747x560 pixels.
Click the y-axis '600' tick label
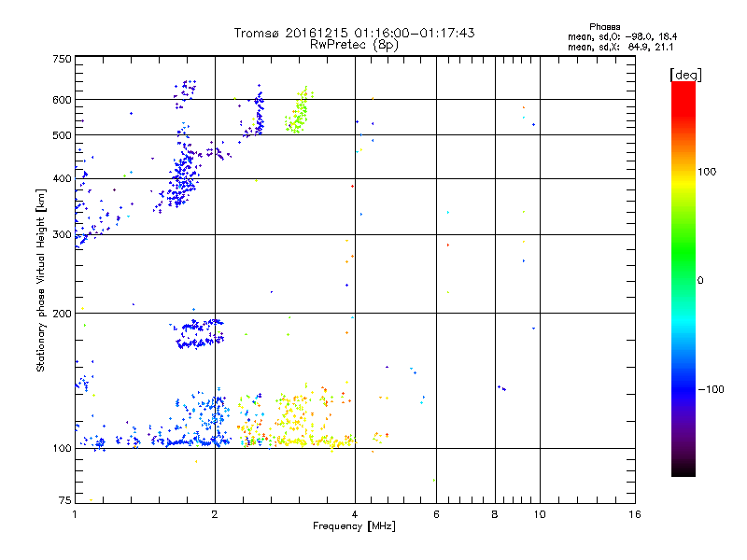(62, 100)
